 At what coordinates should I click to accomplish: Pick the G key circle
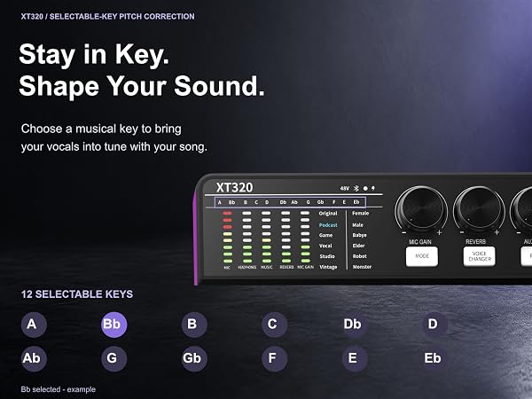pos(114,358)
